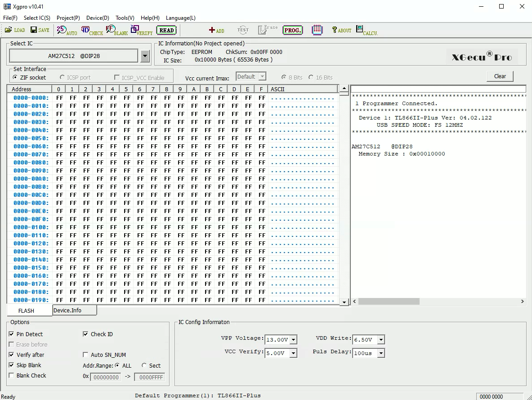Screen dimensions: 532x400
Task: Clear the log with the Clear button
Action: pos(500,76)
